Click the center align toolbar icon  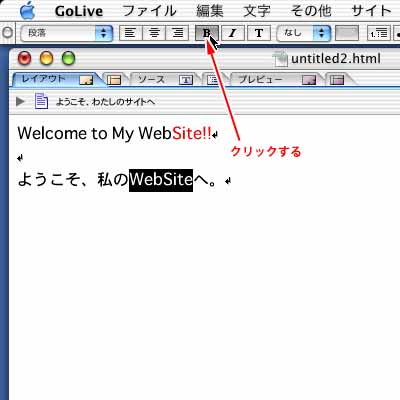coord(154,33)
